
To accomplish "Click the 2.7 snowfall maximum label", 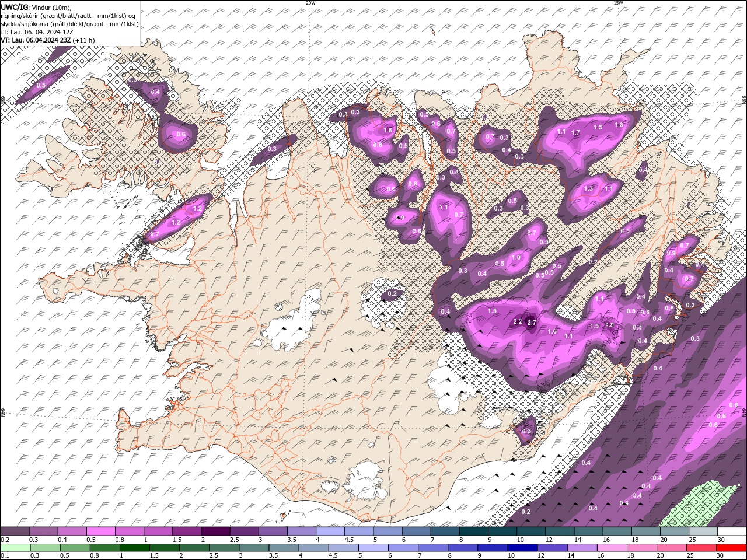I will [x=531, y=322].
